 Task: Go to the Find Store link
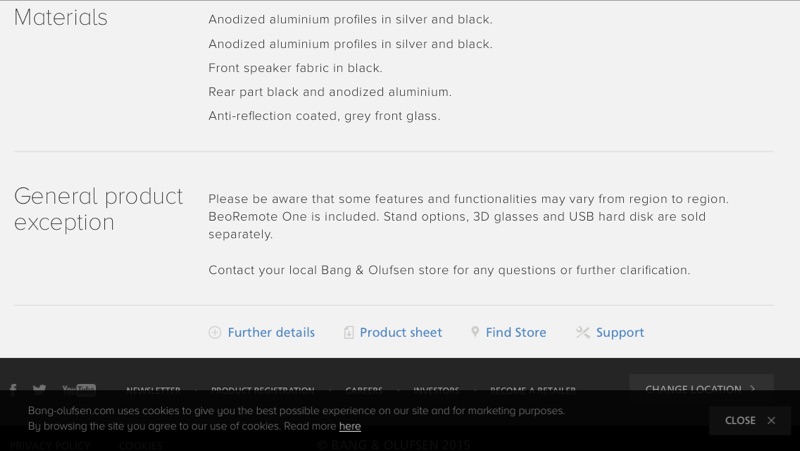point(516,333)
